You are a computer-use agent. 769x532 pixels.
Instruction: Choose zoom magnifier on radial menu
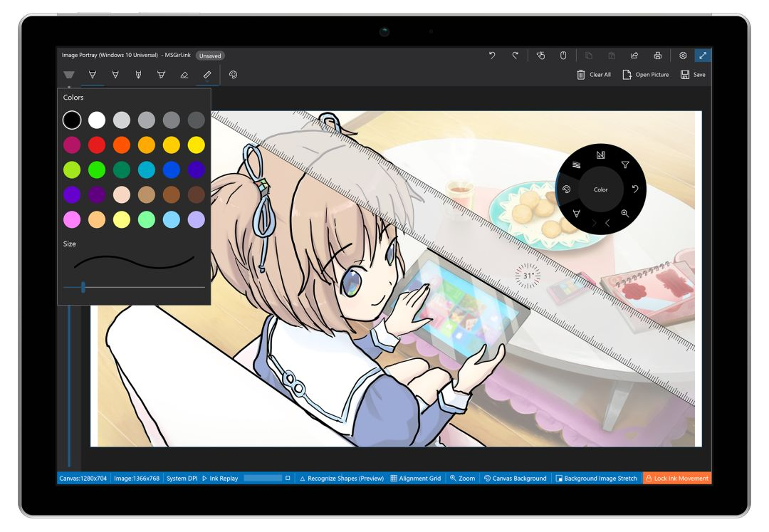tap(625, 213)
